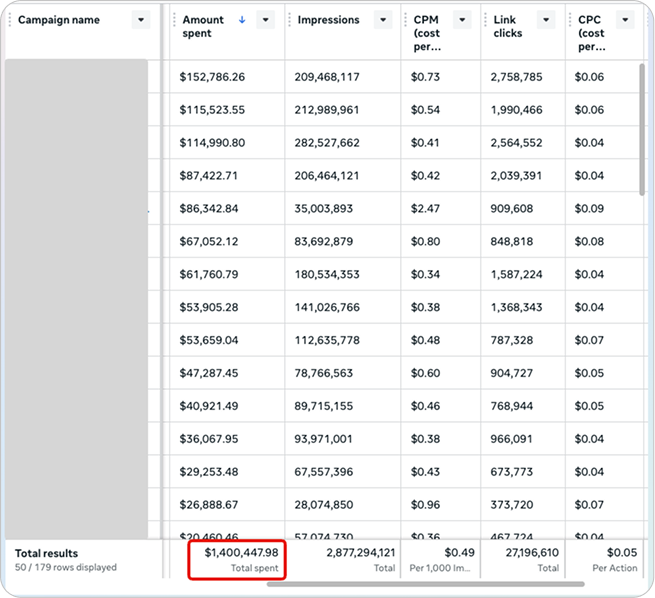Open the Campaign name column dropdown
655x598 pixels.
[x=141, y=20]
